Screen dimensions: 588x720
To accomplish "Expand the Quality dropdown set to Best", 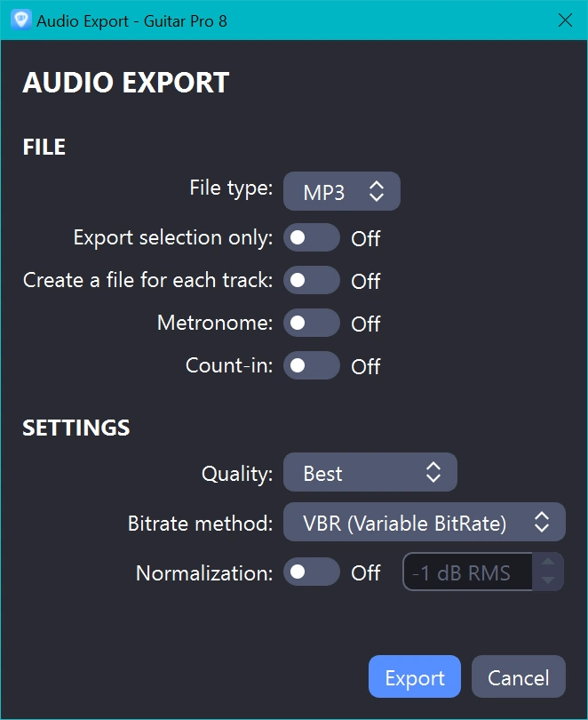I will point(369,473).
